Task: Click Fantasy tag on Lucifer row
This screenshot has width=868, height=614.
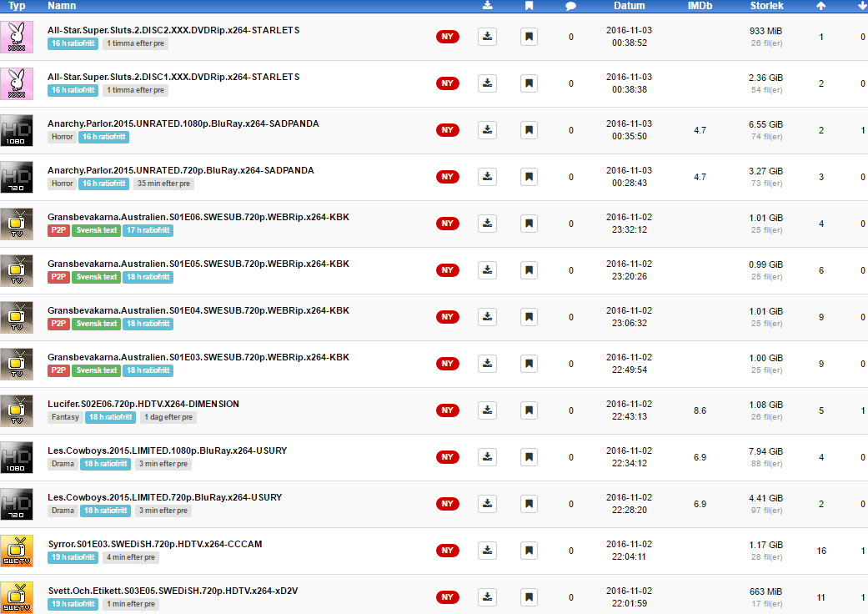Action: [x=65, y=417]
